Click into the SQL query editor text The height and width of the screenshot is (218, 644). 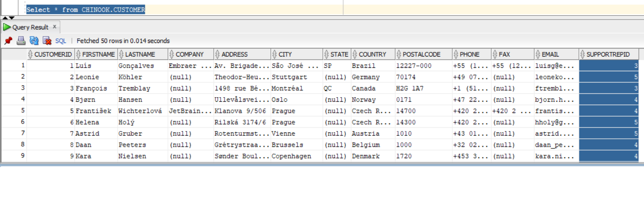86,10
